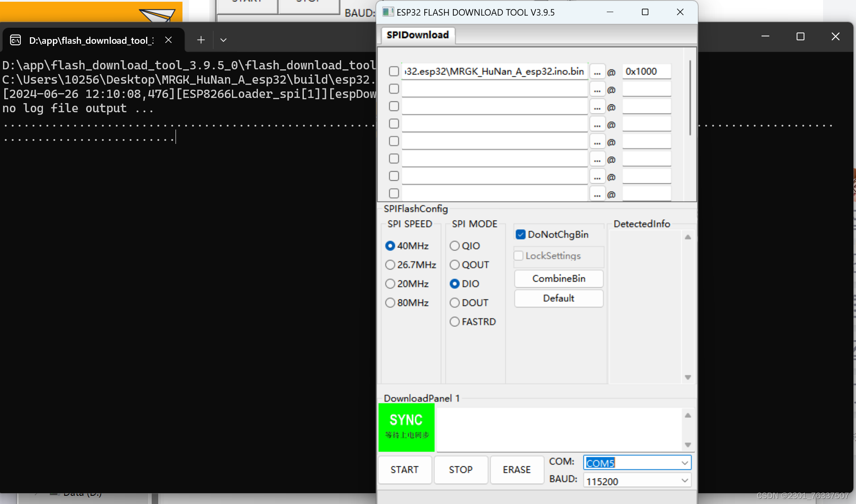Open a new tab with the plus icon
The image size is (856, 504).
click(201, 39)
